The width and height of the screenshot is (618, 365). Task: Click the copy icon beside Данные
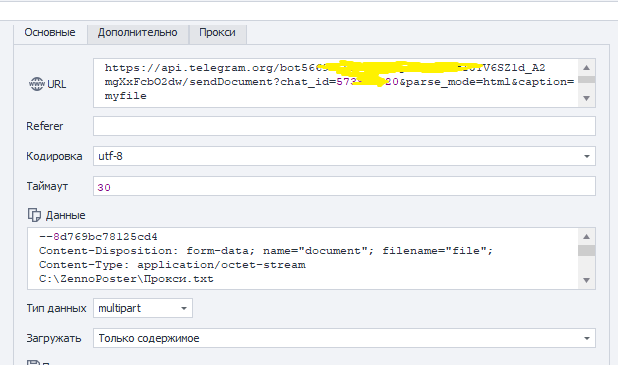pyautogui.click(x=34, y=215)
